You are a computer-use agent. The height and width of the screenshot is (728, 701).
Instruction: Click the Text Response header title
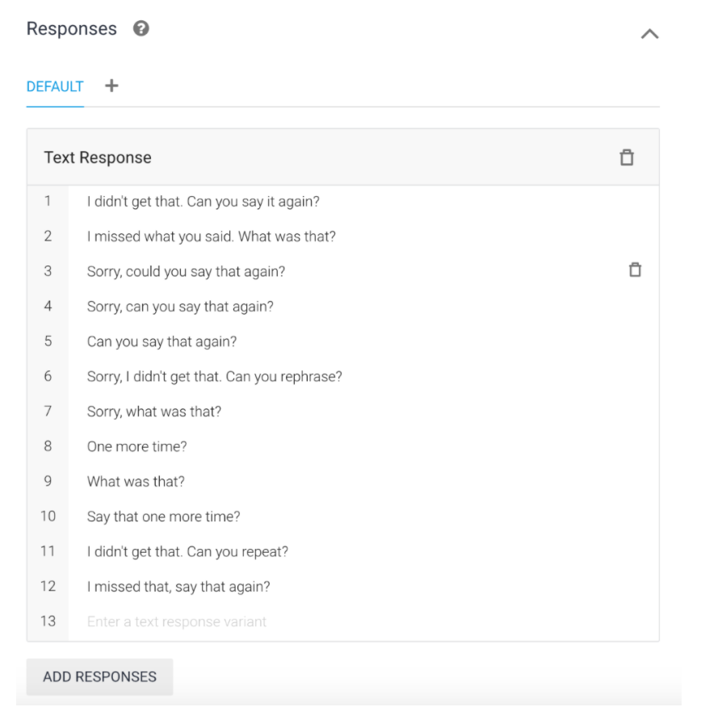click(x=98, y=157)
